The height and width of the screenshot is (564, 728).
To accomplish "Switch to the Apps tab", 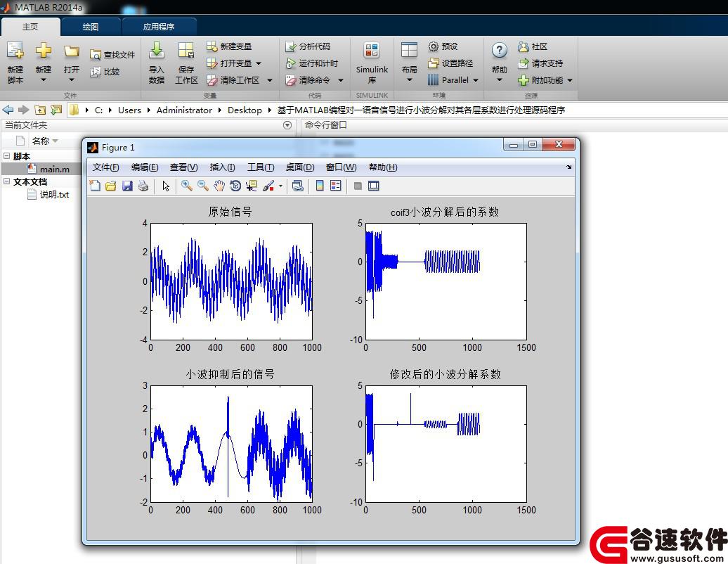I will (x=159, y=27).
